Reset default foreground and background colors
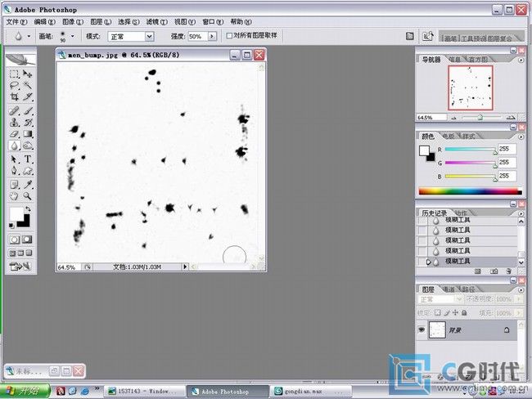 (x=11, y=226)
